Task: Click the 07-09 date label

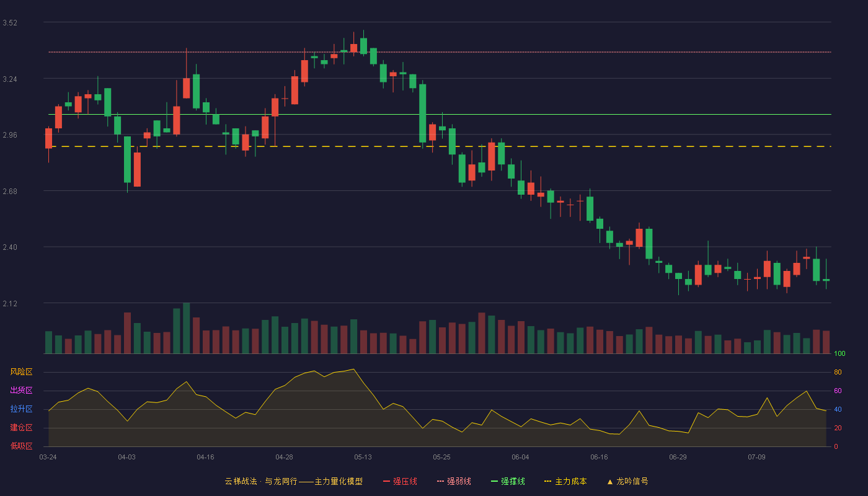Action: tap(756, 457)
